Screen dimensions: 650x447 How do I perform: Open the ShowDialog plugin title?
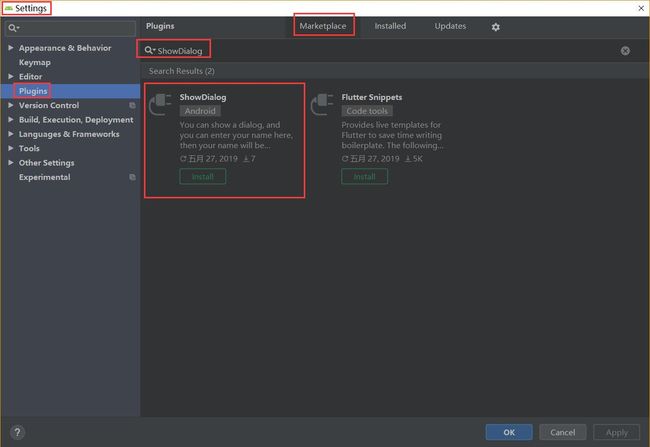pyautogui.click(x=203, y=97)
